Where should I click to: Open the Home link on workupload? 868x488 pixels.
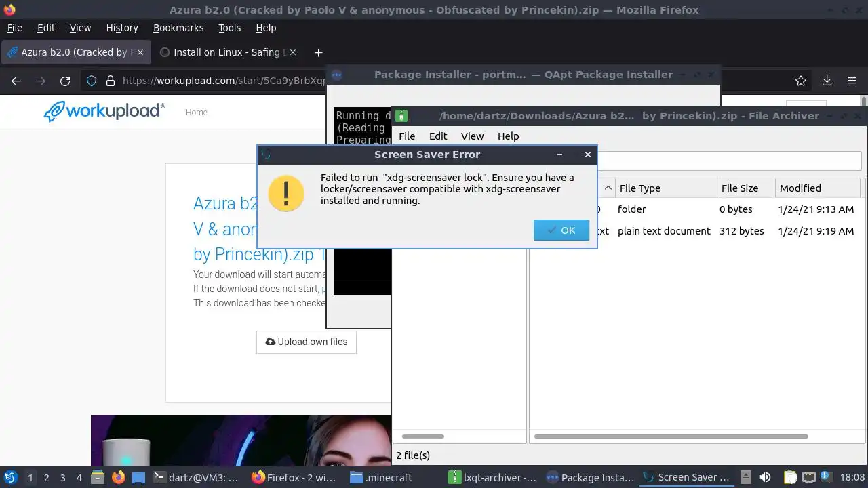[197, 113]
